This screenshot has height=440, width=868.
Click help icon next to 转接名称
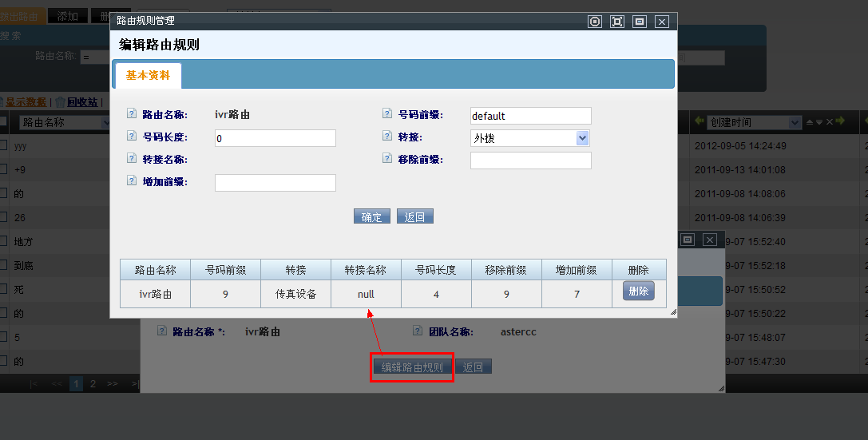pos(132,159)
